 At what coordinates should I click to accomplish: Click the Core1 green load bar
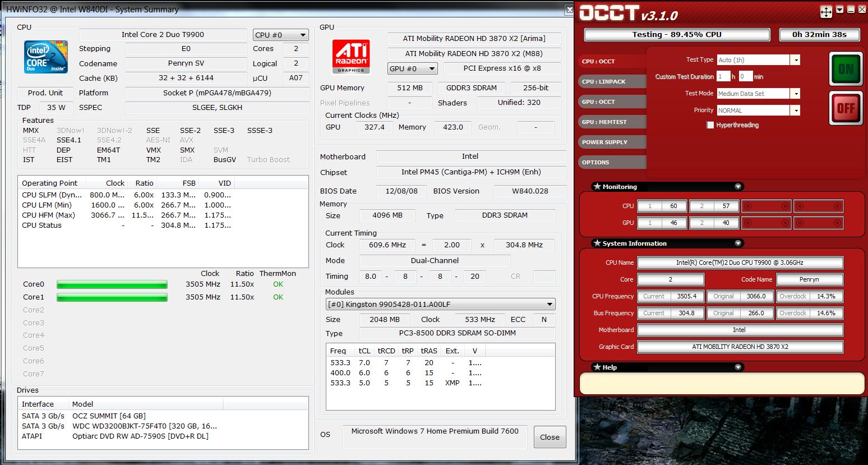tap(112, 297)
